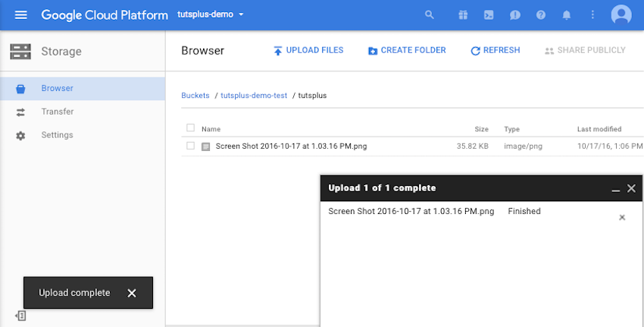This screenshot has height=327, width=644.
Task: Click the Storage product icon
Action: point(20,52)
